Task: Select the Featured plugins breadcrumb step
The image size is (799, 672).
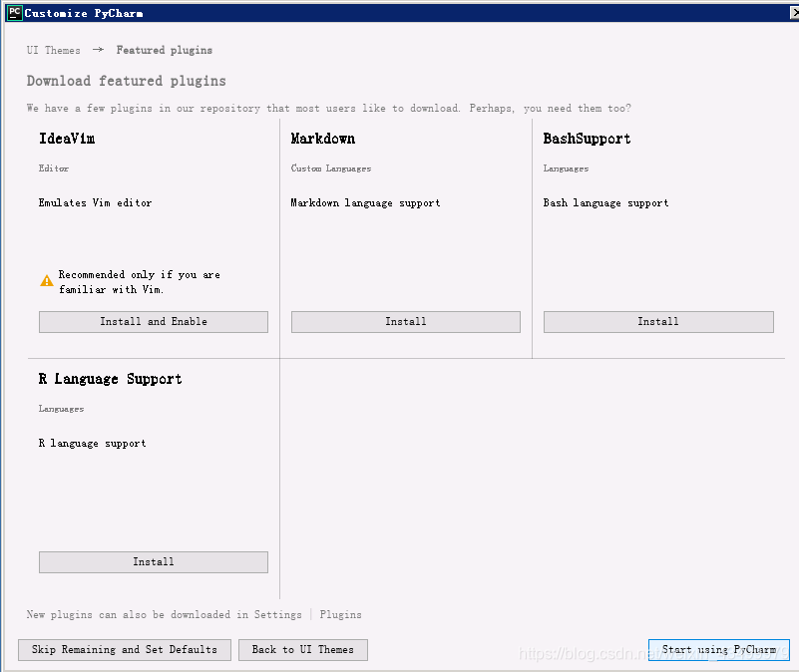Action: tap(164, 50)
